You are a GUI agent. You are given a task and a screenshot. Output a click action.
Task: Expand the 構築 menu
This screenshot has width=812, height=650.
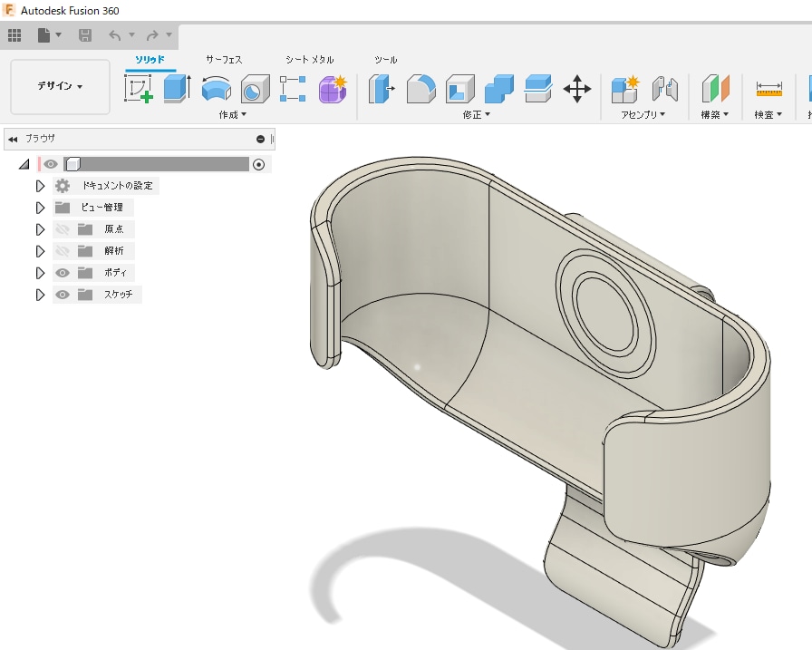tap(715, 114)
